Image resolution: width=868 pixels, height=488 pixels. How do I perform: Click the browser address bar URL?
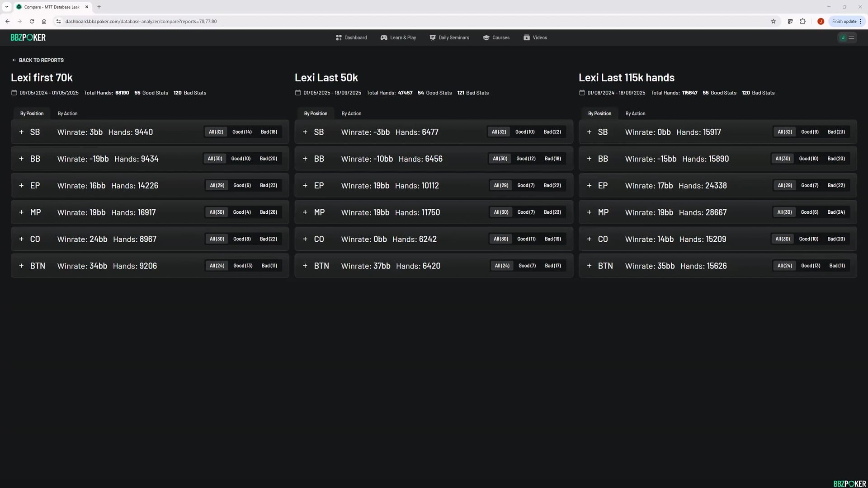click(x=141, y=21)
